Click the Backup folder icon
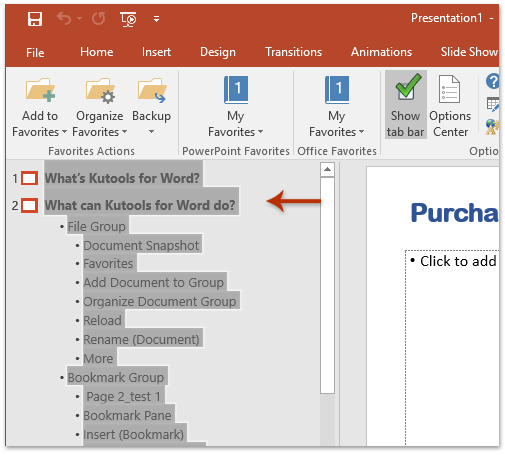 coord(152,90)
